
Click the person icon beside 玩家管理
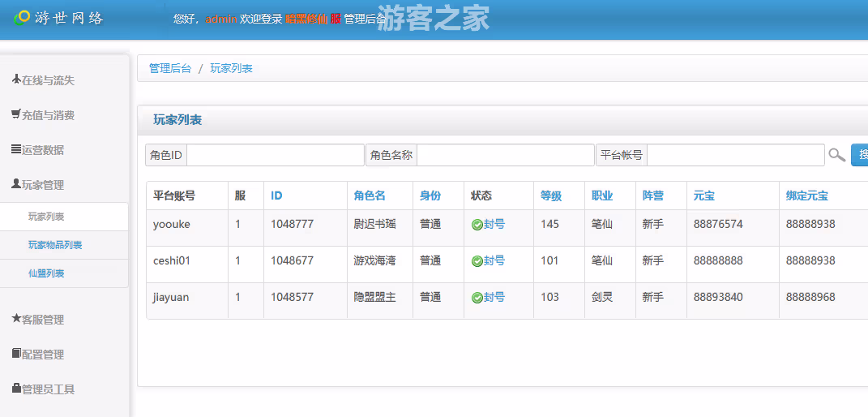16,184
